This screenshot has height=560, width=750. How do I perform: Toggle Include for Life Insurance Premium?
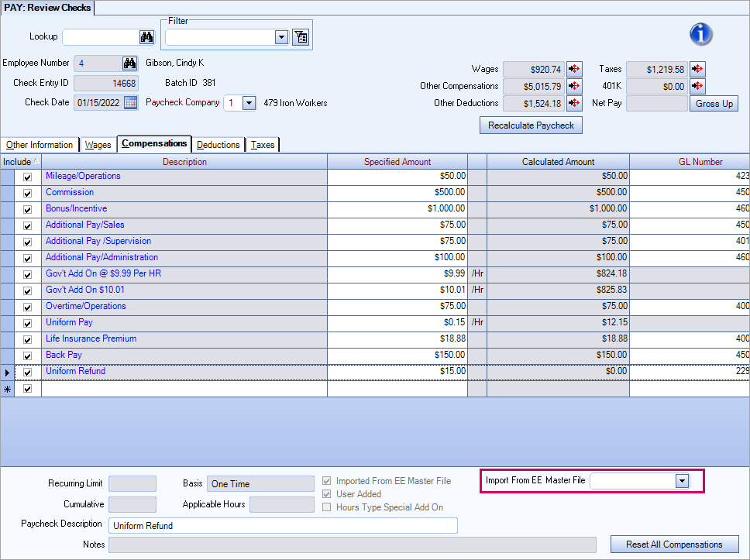(x=28, y=339)
